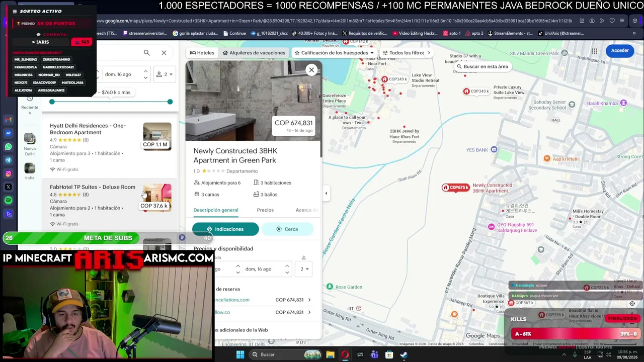The height and width of the screenshot is (362, 644).
Task: Open Instagram in the browser sidebar
Action: tap(8, 173)
